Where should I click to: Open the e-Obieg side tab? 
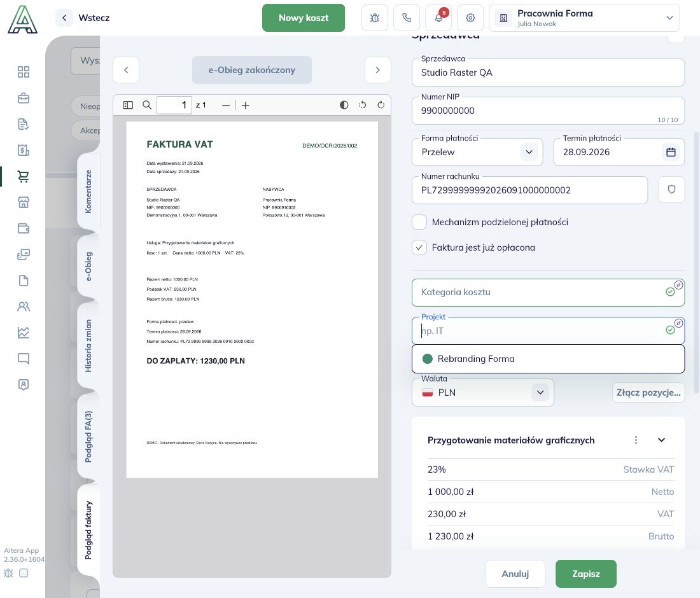(x=88, y=267)
